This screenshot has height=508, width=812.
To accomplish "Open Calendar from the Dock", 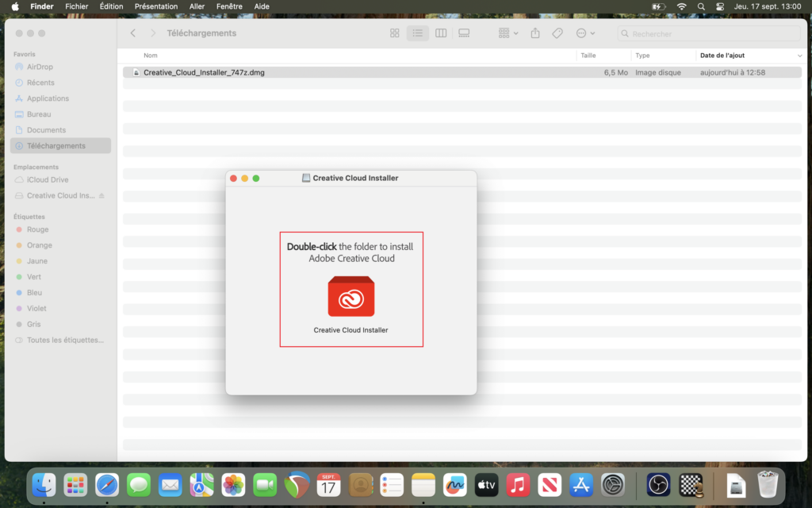I will (x=328, y=485).
